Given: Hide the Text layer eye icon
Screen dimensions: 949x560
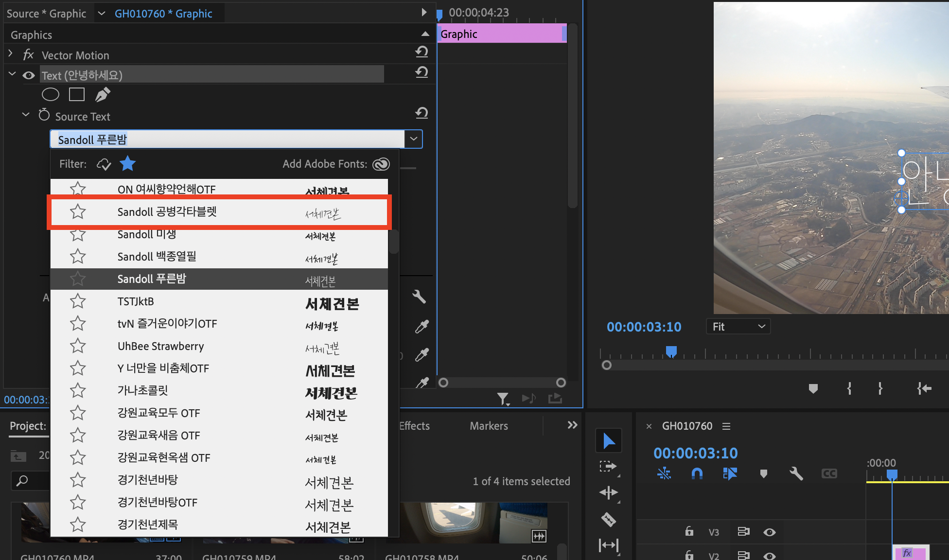Looking at the screenshot, I should [x=29, y=75].
